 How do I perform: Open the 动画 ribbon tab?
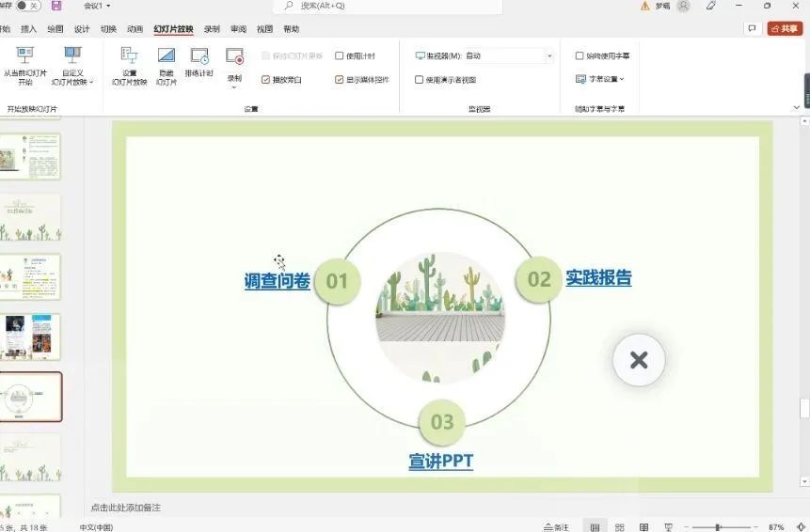(135, 29)
